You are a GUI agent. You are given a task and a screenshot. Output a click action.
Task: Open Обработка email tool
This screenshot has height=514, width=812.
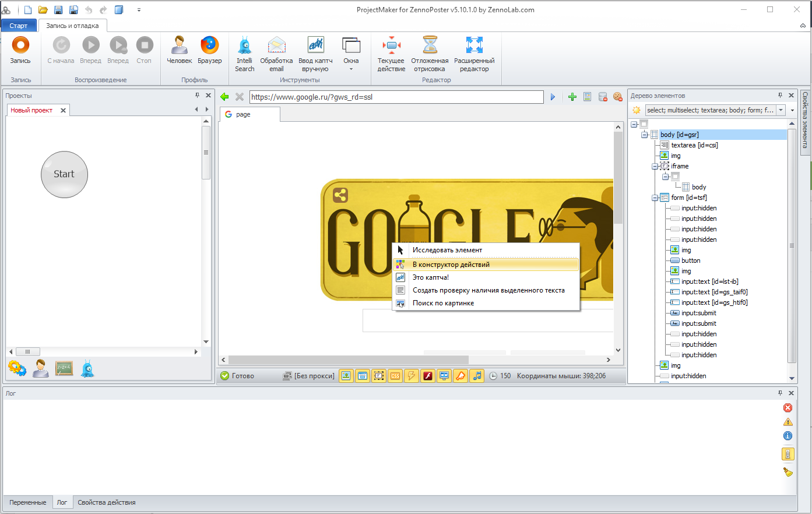(x=276, y=53)
